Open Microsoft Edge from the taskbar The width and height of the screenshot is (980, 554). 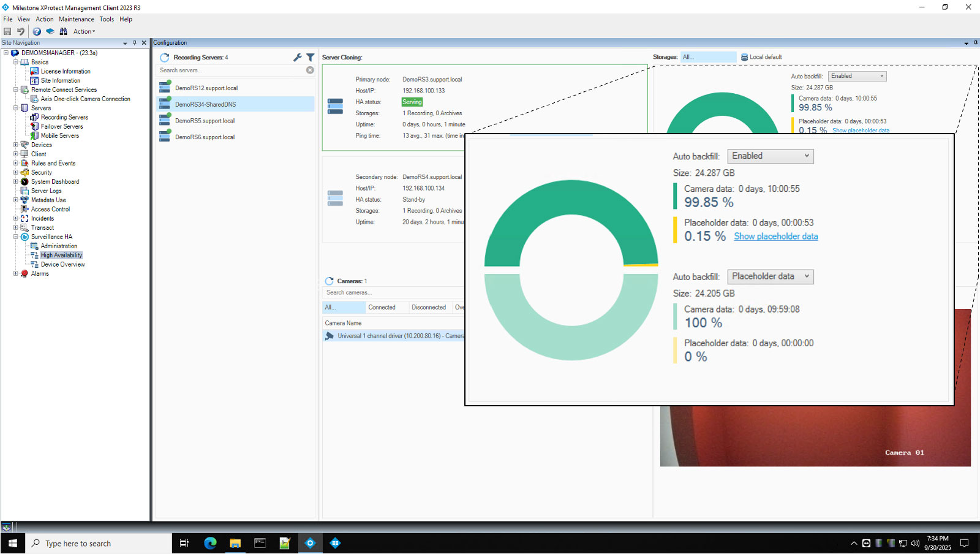pos(210,543)
